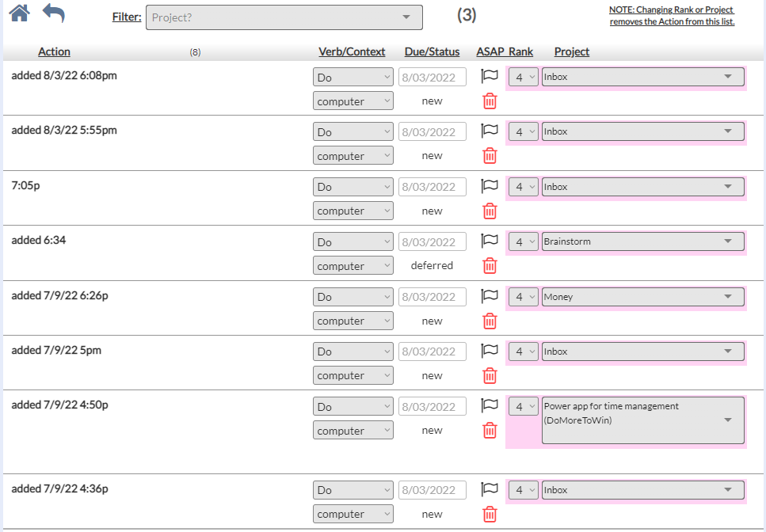Viewport: 766px width, 532px height.
Task: Open rank dropdown for Money project action
Action: [523, 297]
